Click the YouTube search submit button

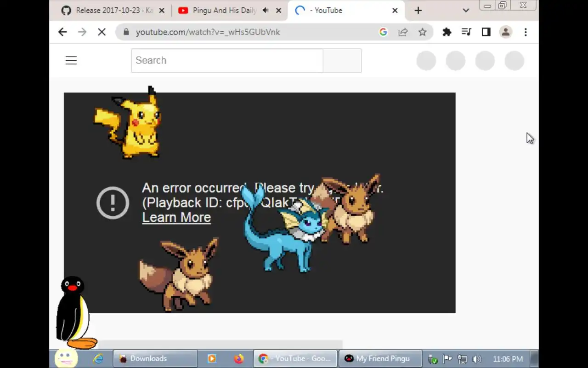click(x=342, y=60)
